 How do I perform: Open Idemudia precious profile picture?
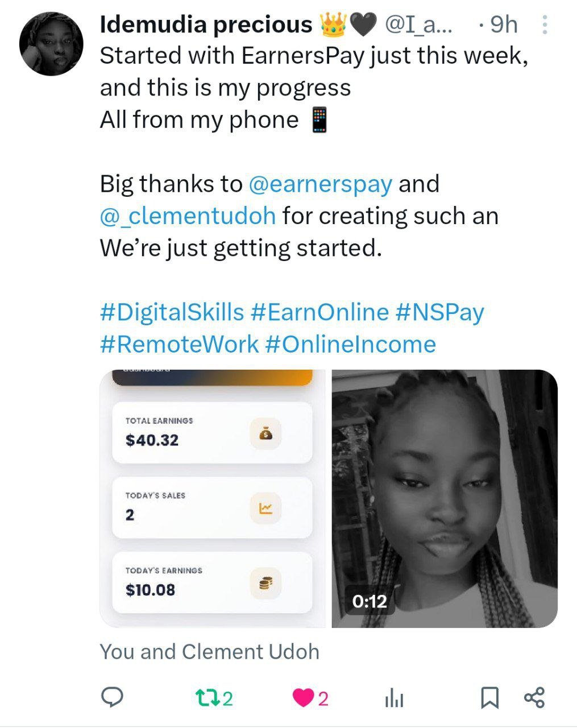click(x=51, y=44)
